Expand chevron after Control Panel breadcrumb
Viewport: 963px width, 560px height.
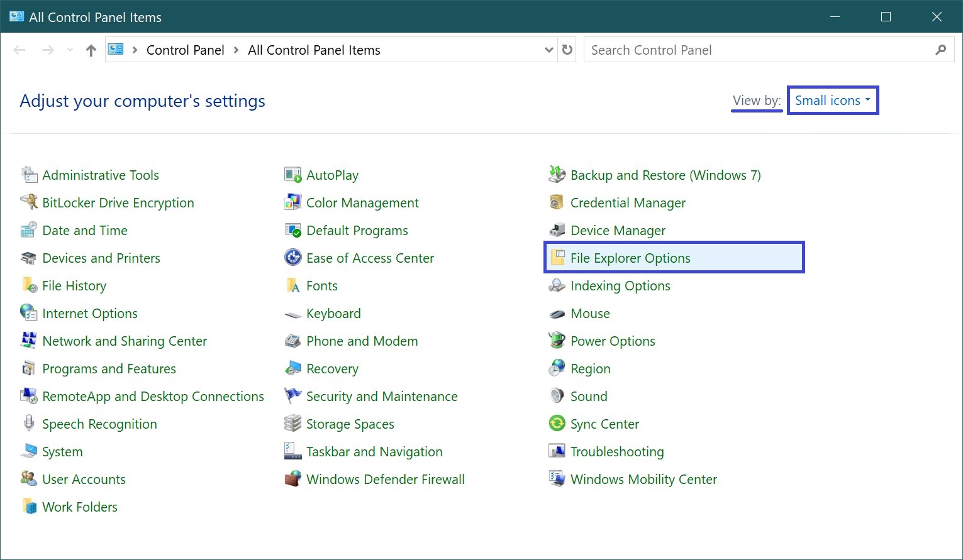tap(237, 50)
